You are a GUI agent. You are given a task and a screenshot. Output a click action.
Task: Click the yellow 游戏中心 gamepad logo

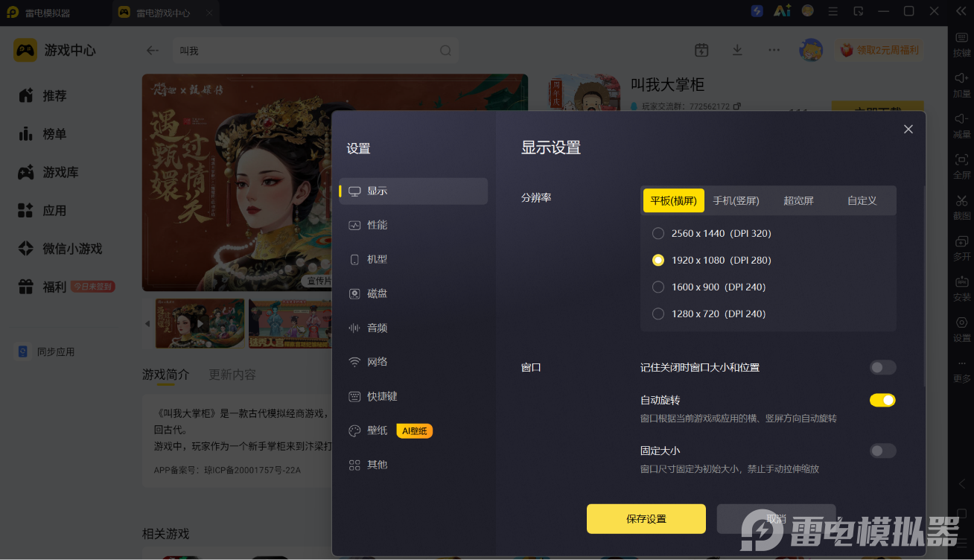pyautogui.click(x=25, y=50)
